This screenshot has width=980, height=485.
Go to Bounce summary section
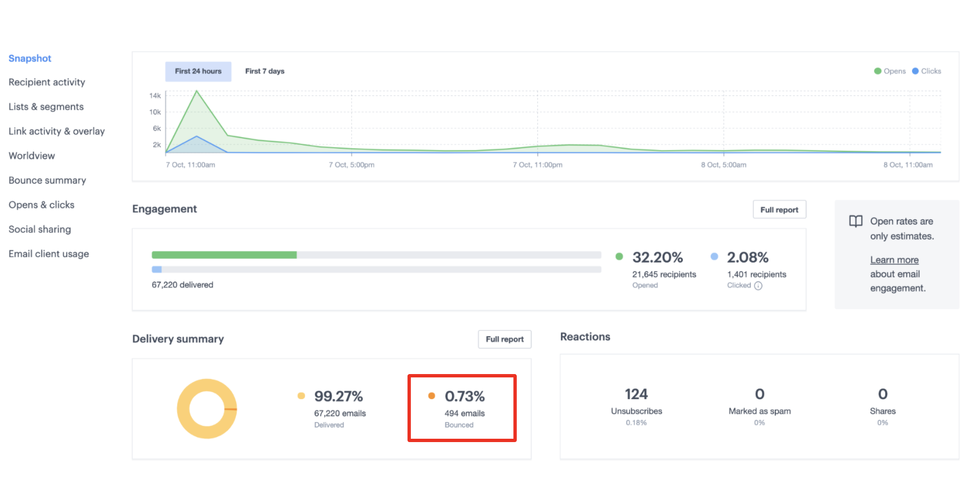pyautogui.click(x=47, y=181)
